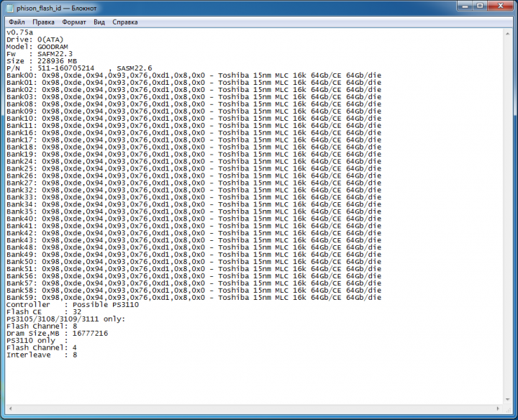This screenshot has width=518, height=420.
Task: Click the 'Bank17:' row label
Action: [22, 140]
